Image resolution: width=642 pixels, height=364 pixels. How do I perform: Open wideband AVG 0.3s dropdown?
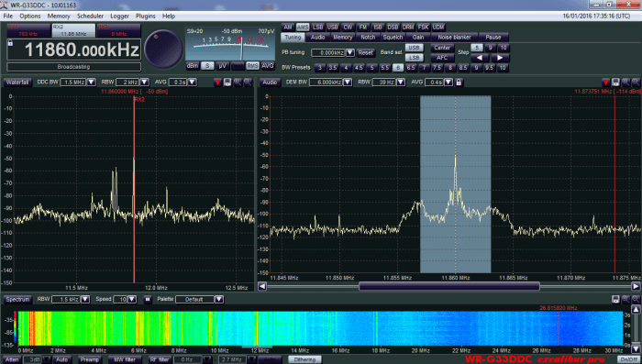(192, 83)
